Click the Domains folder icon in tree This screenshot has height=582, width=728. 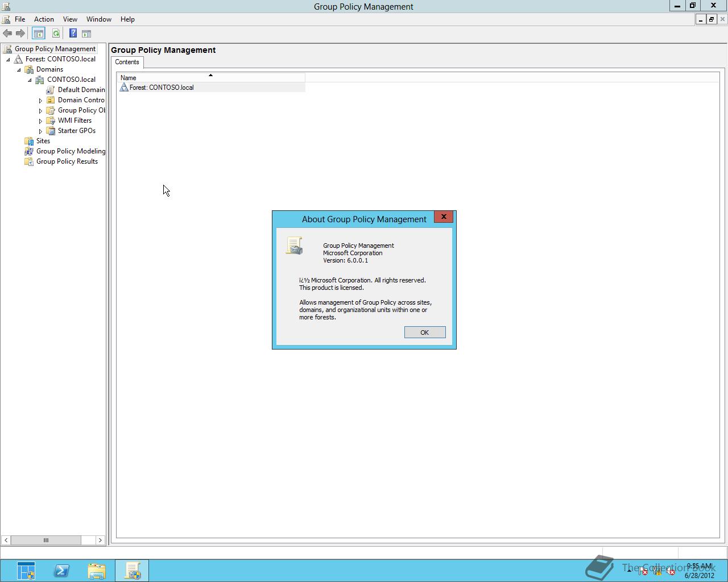pyautogui.click(x=29, y=69)
